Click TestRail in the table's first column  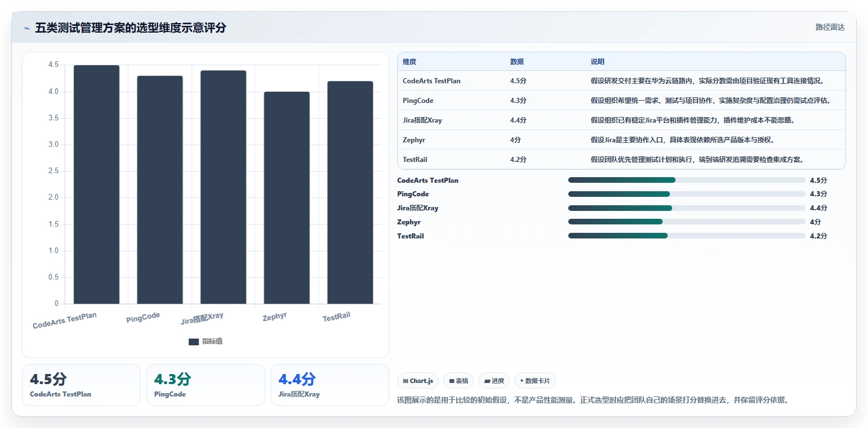[x=415, y=160]
